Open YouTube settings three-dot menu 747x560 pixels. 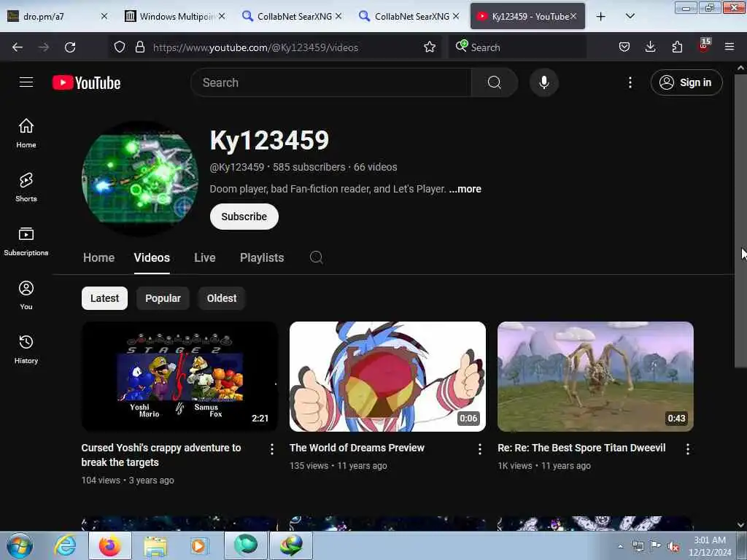630,82
